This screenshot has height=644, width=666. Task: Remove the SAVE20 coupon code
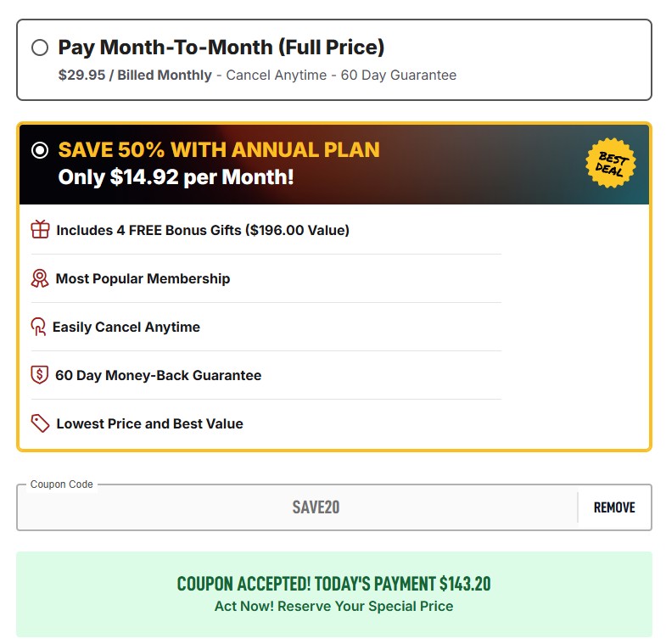pos(614,507)
